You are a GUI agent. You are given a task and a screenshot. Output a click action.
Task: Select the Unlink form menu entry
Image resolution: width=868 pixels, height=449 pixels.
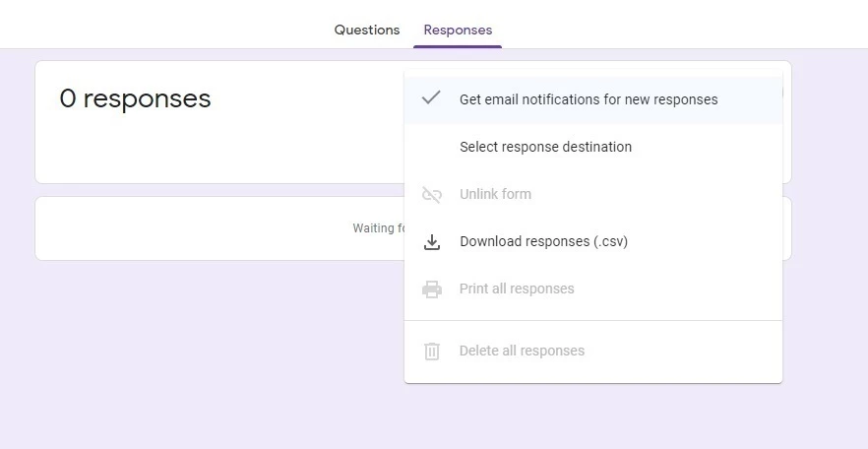[495, 194]
